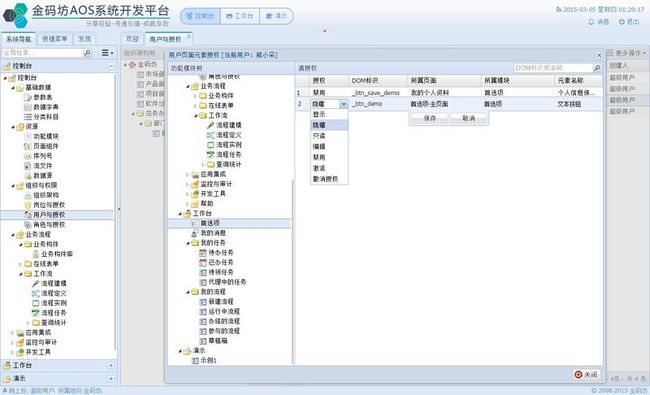Click 保存 button in row editor
The width and height of the screenshot is (650, 395).
[x=430, y=118]
